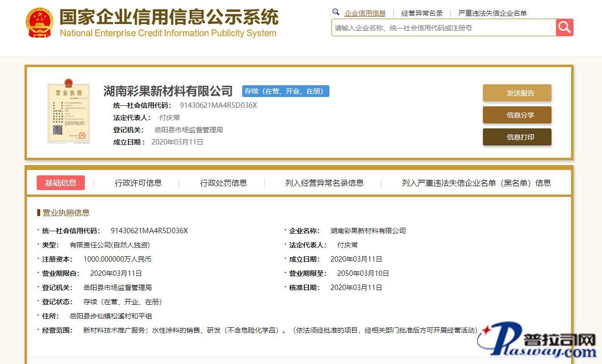
Task: Select the 企业信用信息 search category
Action: [365, 13]
